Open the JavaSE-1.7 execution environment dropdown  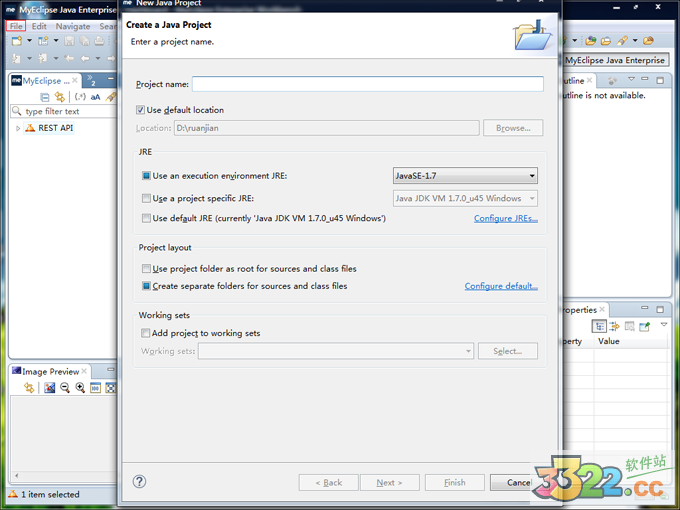465,176
